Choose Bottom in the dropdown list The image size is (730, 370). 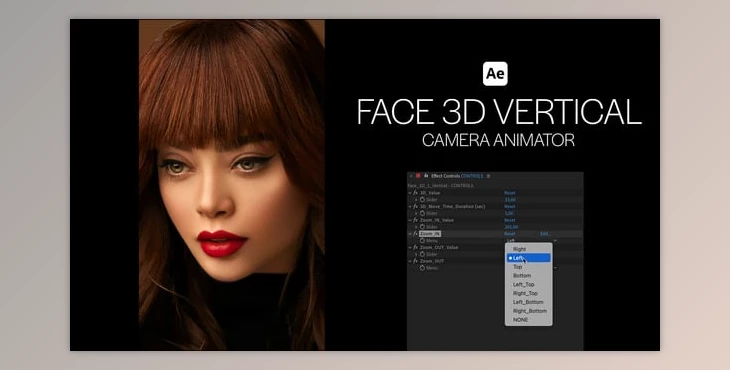click(529, 276)
